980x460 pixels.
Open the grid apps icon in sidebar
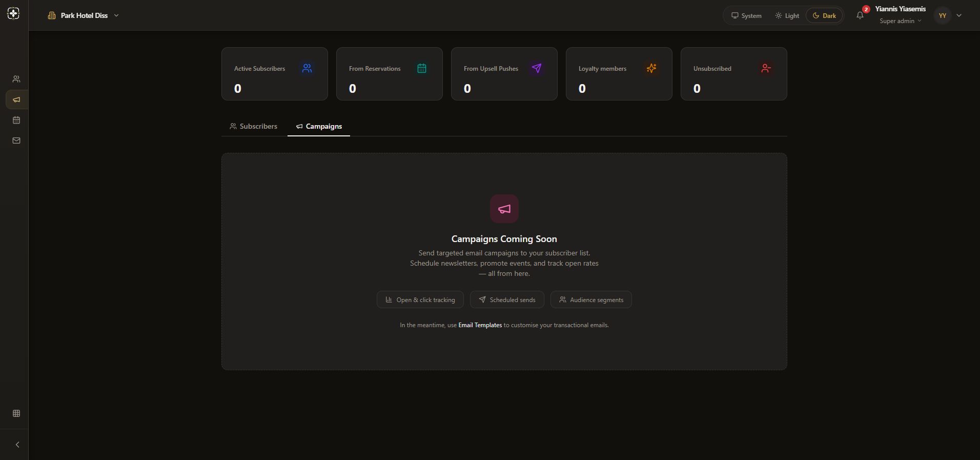tap(16, 413)
